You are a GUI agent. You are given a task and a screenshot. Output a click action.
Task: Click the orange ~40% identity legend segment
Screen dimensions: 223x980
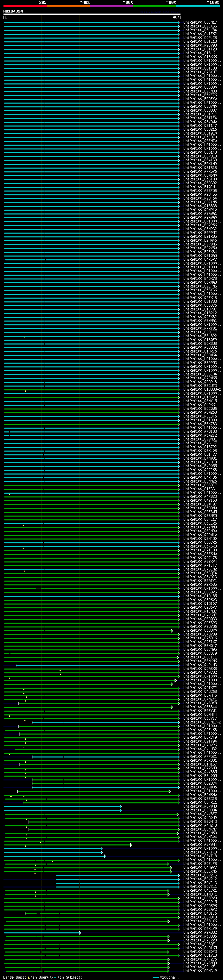coord(68,6)
